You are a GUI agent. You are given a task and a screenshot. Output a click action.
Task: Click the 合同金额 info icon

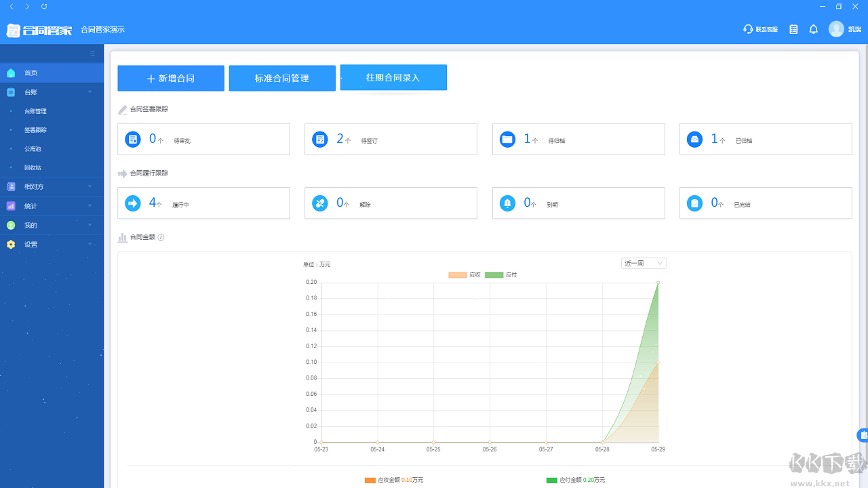click(161, 237)
